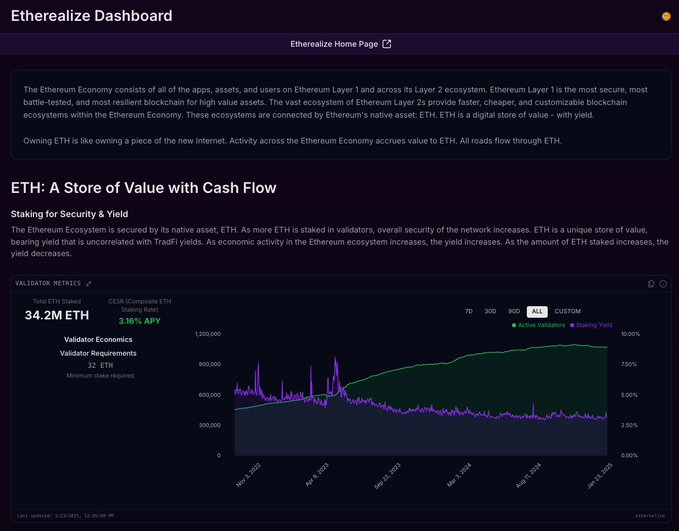Click the 10.00% right axis label

(630, 334)
